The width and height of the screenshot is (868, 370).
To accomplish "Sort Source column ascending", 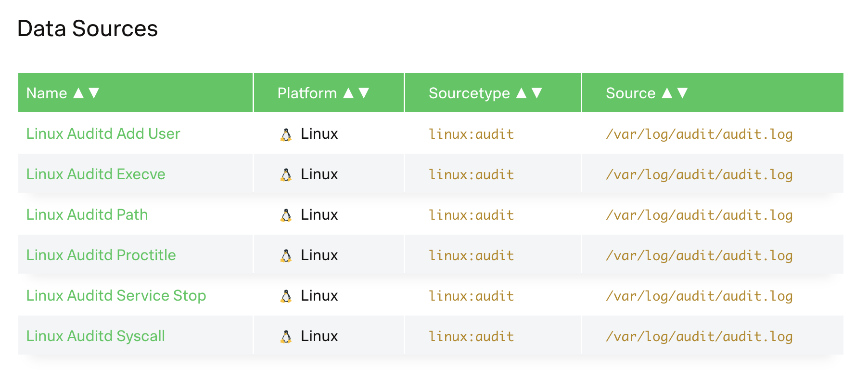I will coord(667,92).
